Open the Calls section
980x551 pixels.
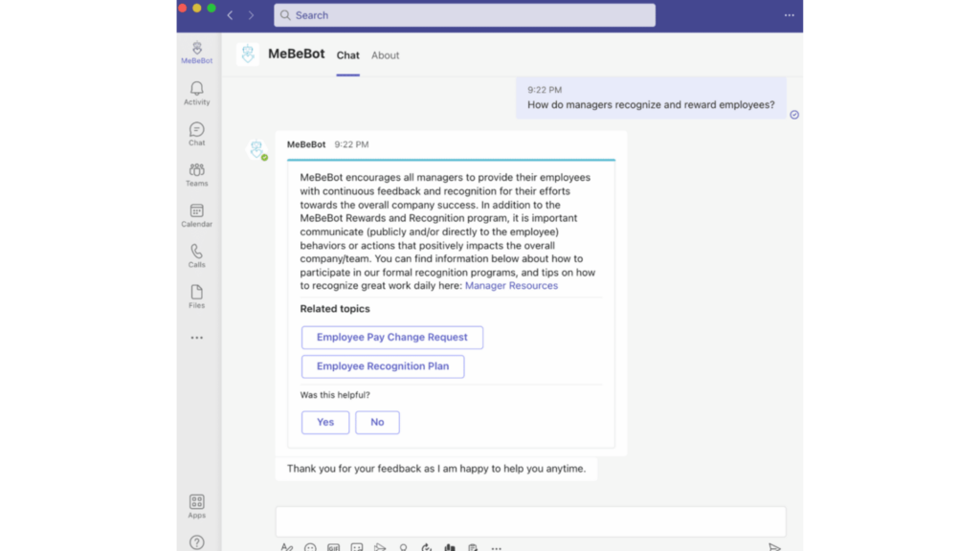[197, 255]
